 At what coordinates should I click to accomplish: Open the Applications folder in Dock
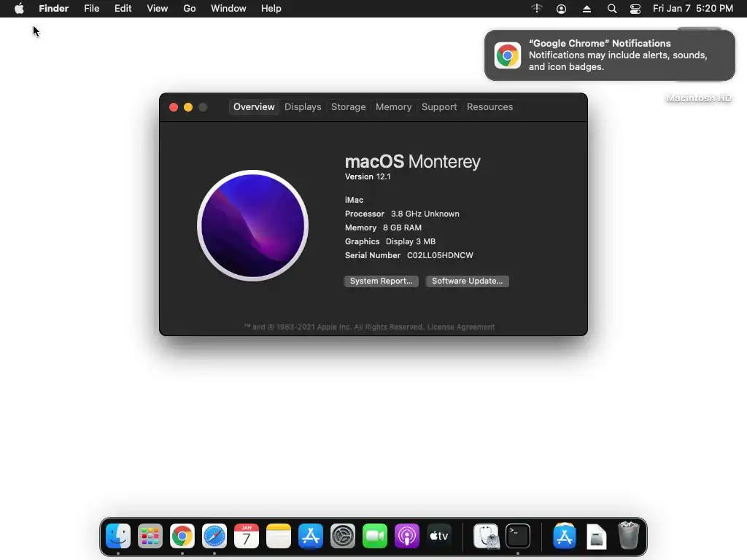tap(565, 536)
